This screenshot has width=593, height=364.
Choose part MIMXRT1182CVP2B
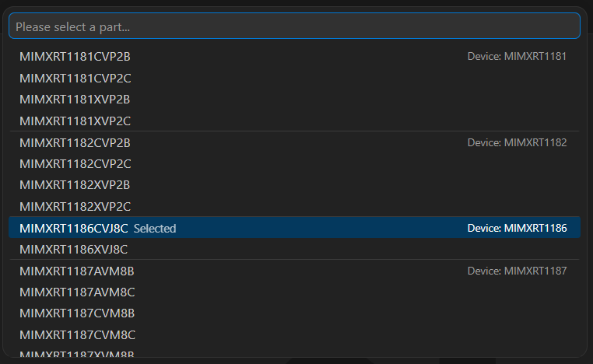click(x=75, y=142)
